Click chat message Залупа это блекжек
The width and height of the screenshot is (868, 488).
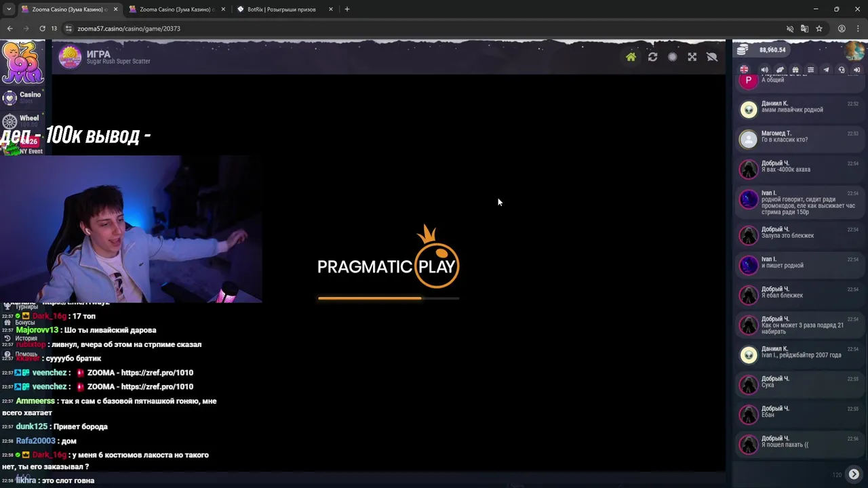pos(787,235)
